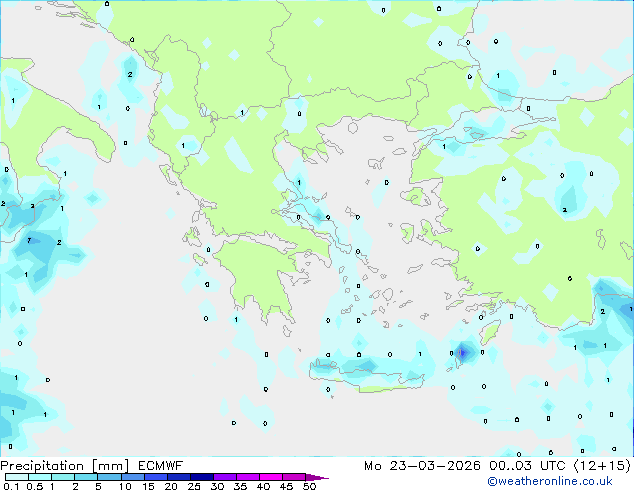
Task: Open the weatheronline.co.uk link
Action: [x=550, y=481]
